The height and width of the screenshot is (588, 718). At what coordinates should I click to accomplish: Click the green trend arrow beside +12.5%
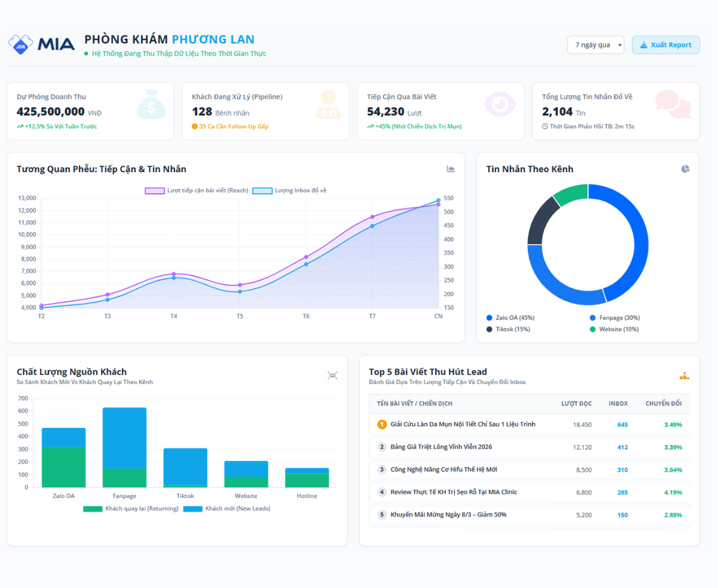coord(19,127)
